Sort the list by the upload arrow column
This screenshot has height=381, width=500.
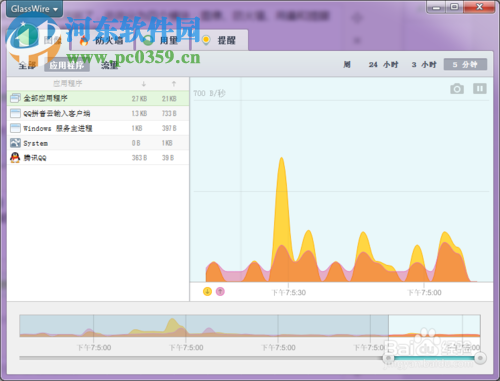[x=174, y=84]
